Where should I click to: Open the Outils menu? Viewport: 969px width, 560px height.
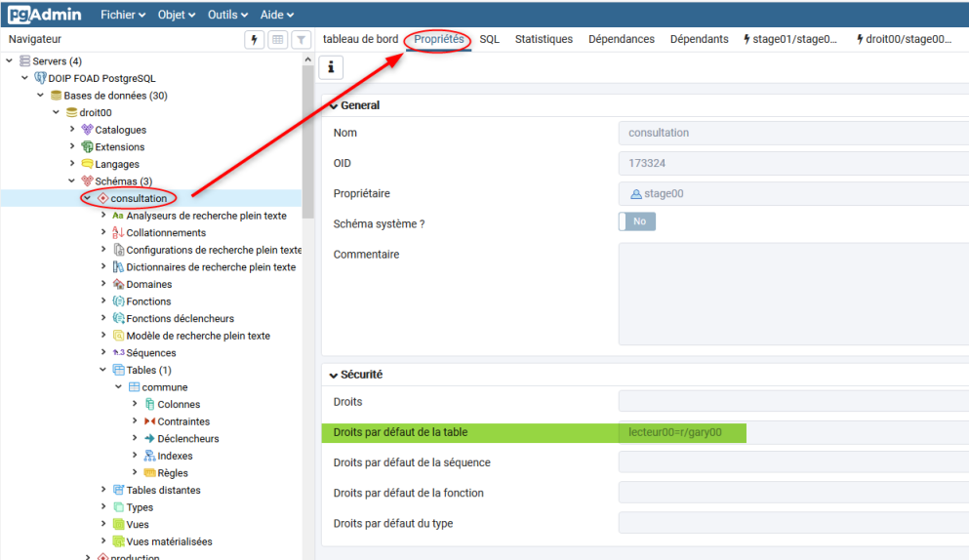(226, 15)
